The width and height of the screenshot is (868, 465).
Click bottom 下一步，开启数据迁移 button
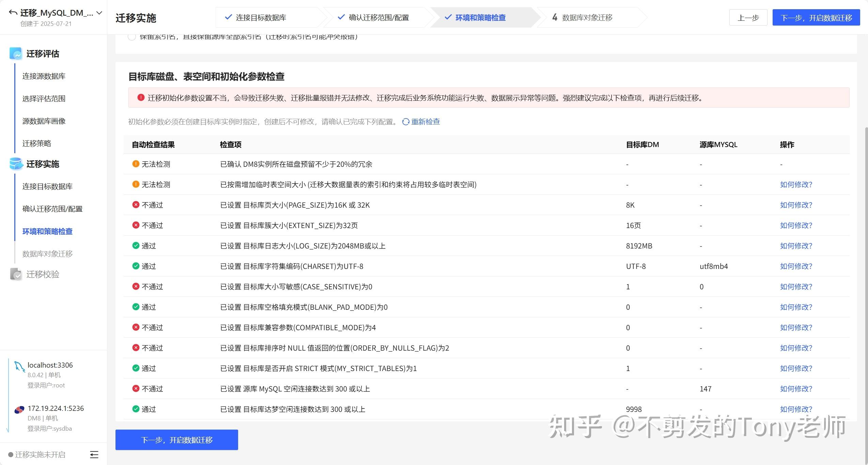(176, 440)
